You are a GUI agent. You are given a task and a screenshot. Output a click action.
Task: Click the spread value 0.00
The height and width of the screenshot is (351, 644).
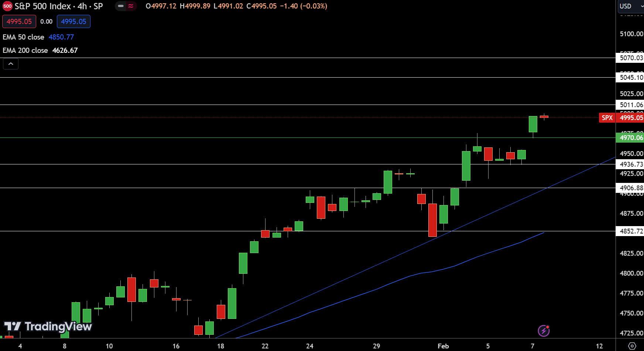[x=47, y=21]
